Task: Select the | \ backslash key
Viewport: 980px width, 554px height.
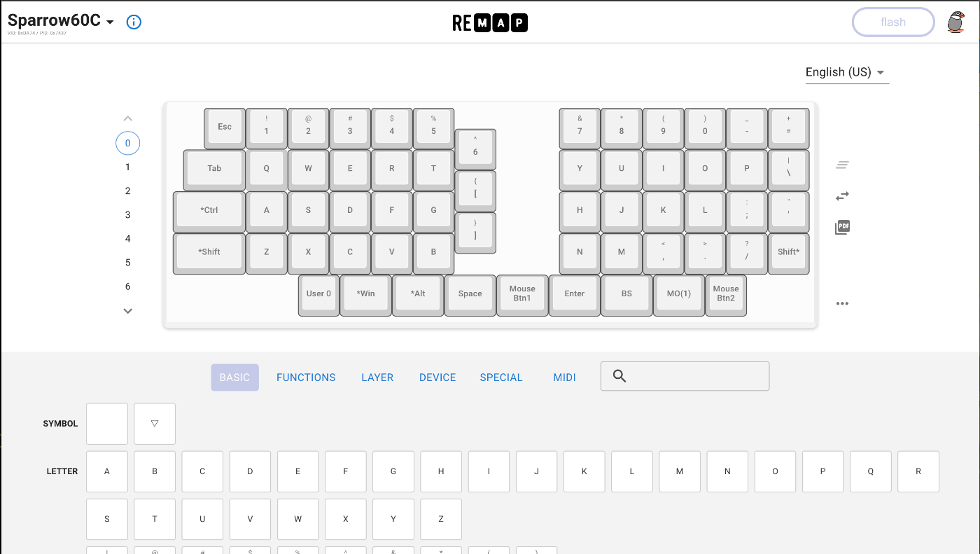Action: coord(789,170)
